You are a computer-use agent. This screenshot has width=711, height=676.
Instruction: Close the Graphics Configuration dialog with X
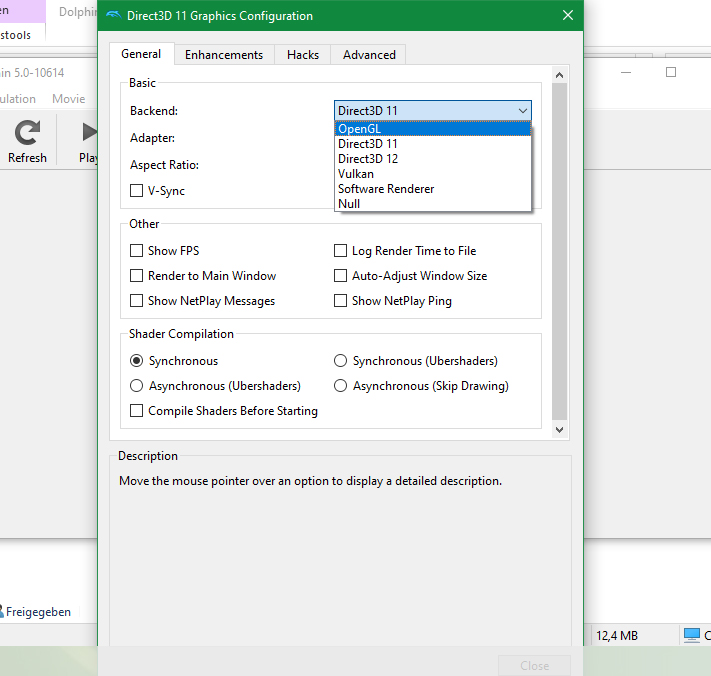[568, 15]
